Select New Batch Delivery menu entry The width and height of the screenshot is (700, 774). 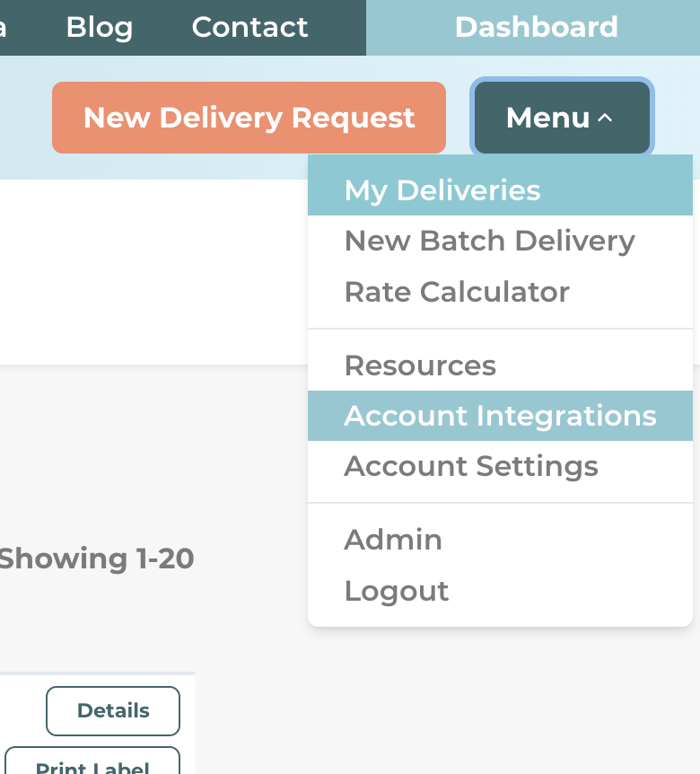[500, 241]
